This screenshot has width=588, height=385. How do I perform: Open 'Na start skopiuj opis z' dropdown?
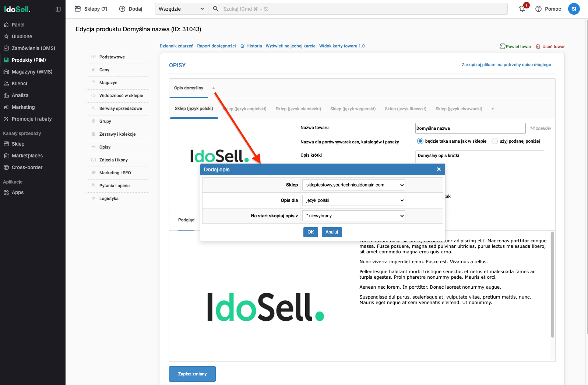(x=353, y=216)
